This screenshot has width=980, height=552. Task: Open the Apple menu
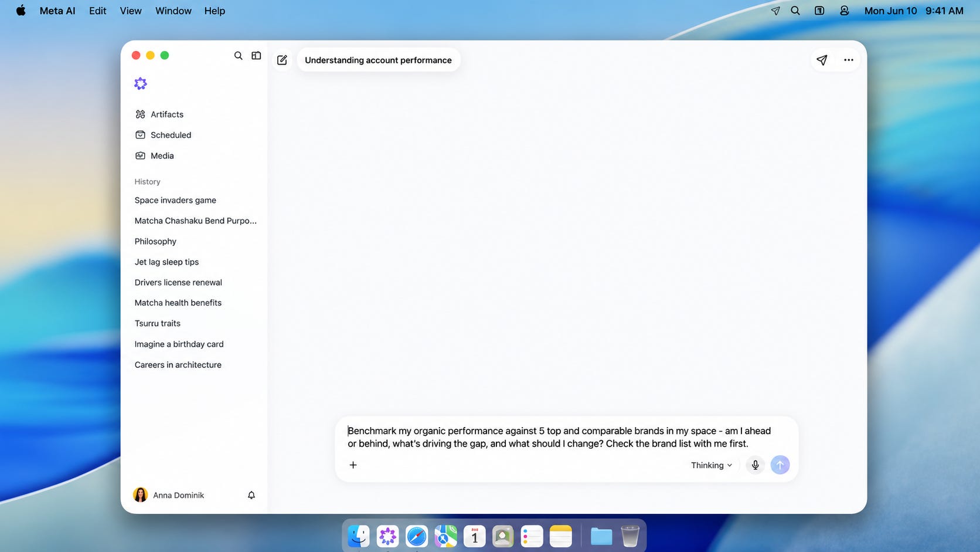[21, 11]
